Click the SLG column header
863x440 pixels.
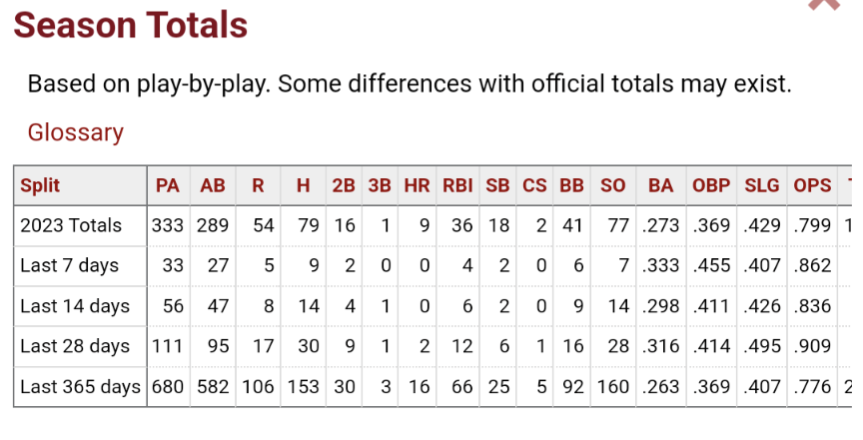(x=762, y=185)
